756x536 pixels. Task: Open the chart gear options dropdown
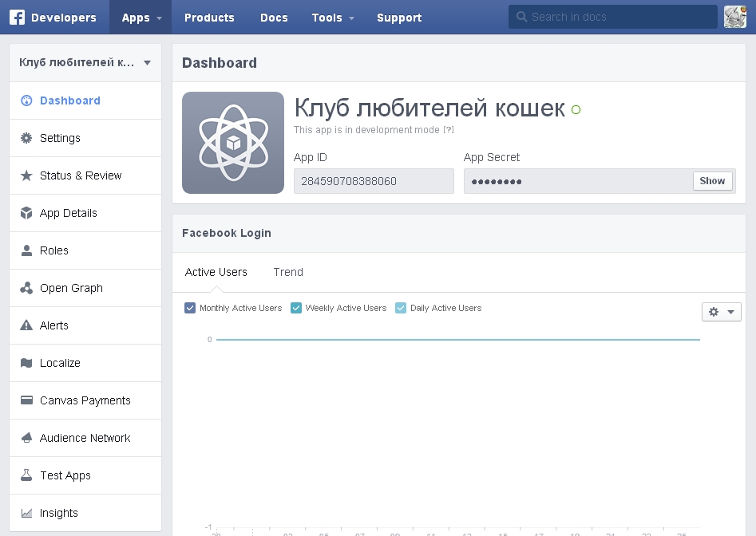(x=722, y=312)
